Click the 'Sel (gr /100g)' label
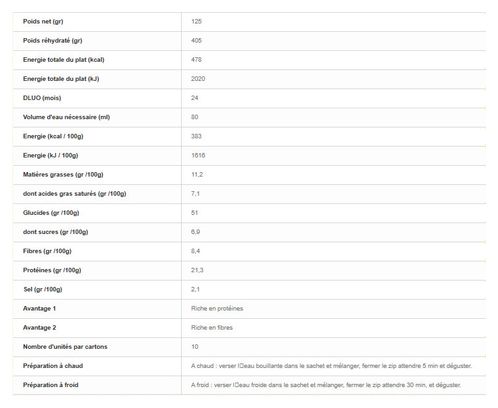The width and height of the screenshot is (498, 408). tap(43, 289)
